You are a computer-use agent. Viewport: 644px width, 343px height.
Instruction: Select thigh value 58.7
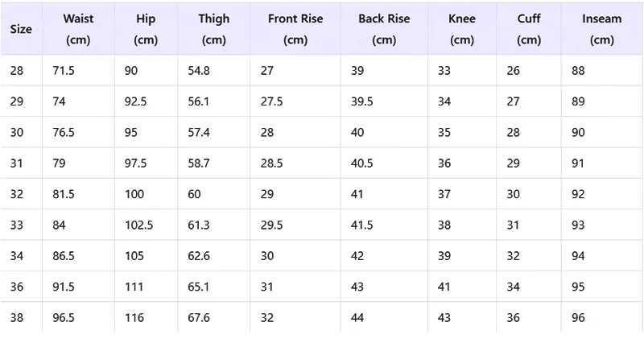click(198, 163)
